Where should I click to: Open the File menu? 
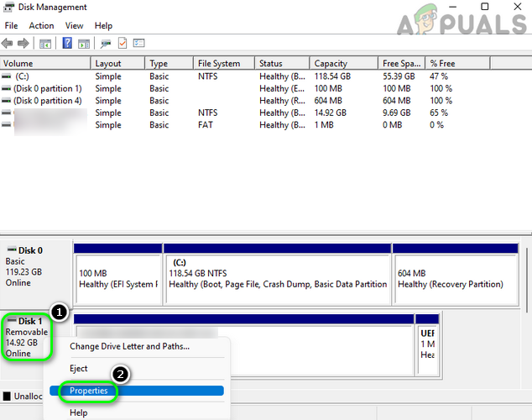tap(11, 26)
